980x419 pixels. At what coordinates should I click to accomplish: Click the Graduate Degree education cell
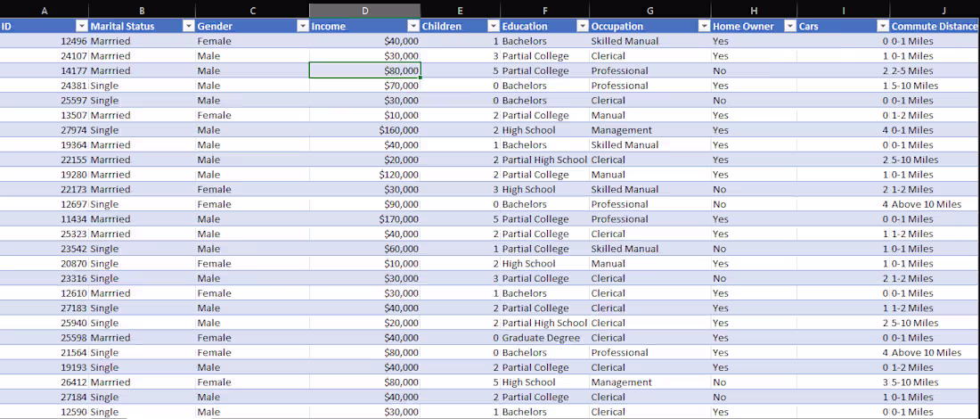tap(545, 338)
